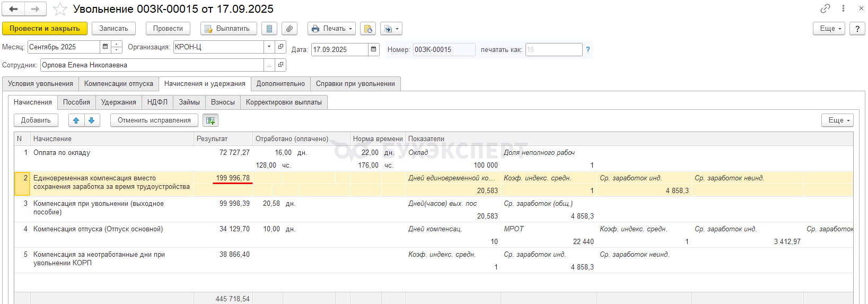Viewport: 868px width, 304px height.
Task: Show calculation details table icon
Action: tap(211, 120)
